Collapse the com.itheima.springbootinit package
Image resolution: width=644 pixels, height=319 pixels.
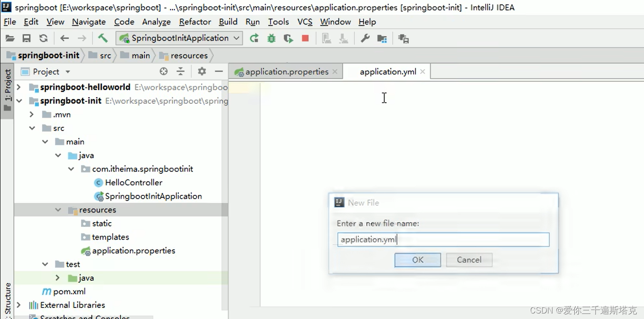(71, 169)
